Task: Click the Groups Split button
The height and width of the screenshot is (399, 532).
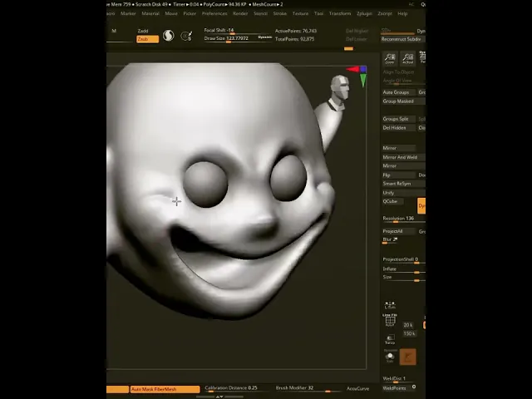Action: coord(399,119)
